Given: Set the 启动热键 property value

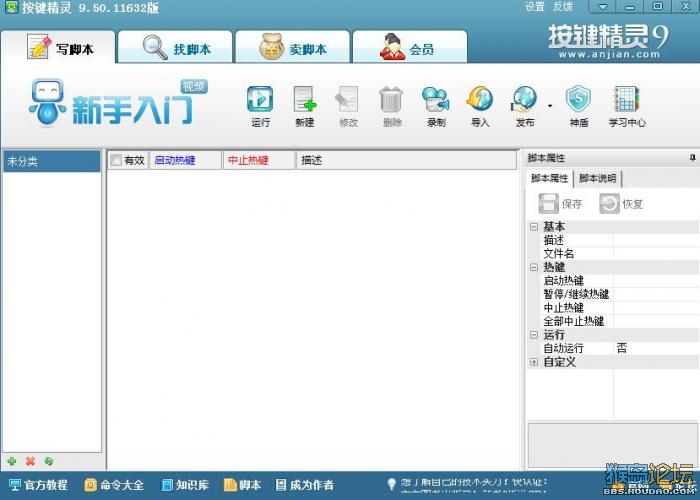Looking at the screenshot, I should [x=656, y=280].
